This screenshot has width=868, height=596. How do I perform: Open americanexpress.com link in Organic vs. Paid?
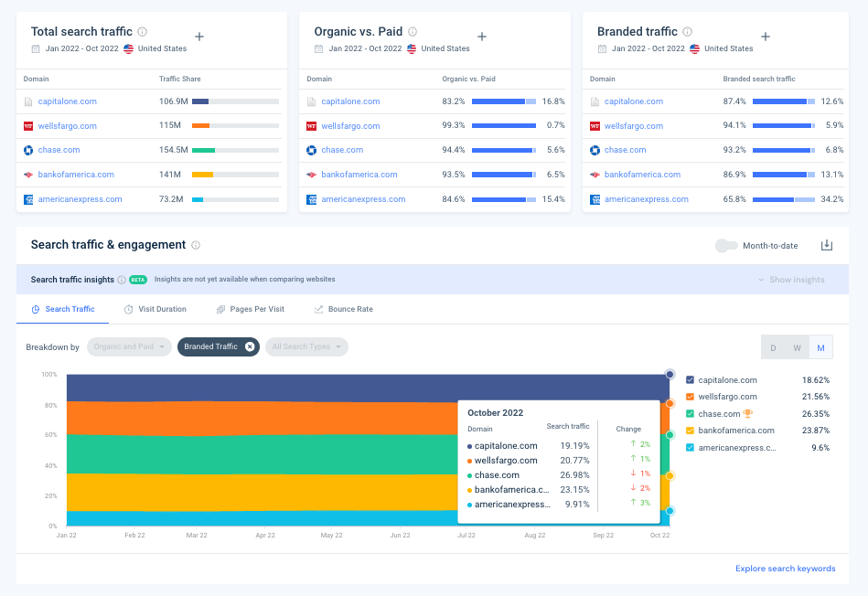[363, 198]
